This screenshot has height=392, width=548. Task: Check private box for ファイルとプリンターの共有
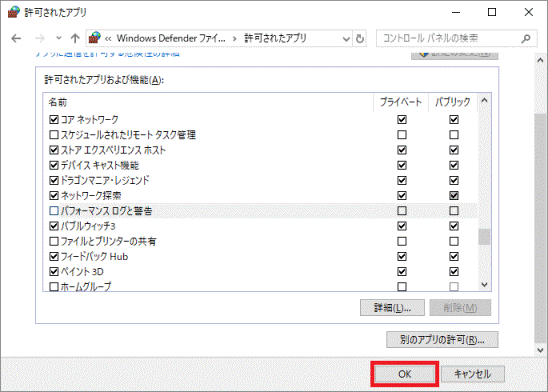(x=402, y=241)
